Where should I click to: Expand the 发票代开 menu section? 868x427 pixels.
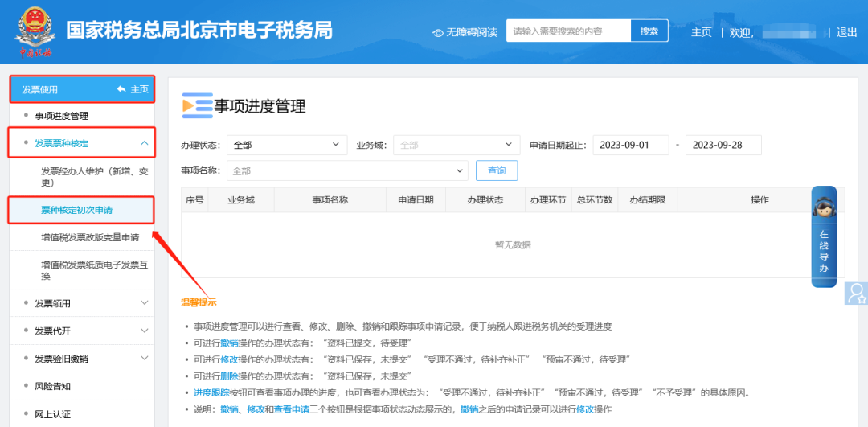click(x=145, y=331)
